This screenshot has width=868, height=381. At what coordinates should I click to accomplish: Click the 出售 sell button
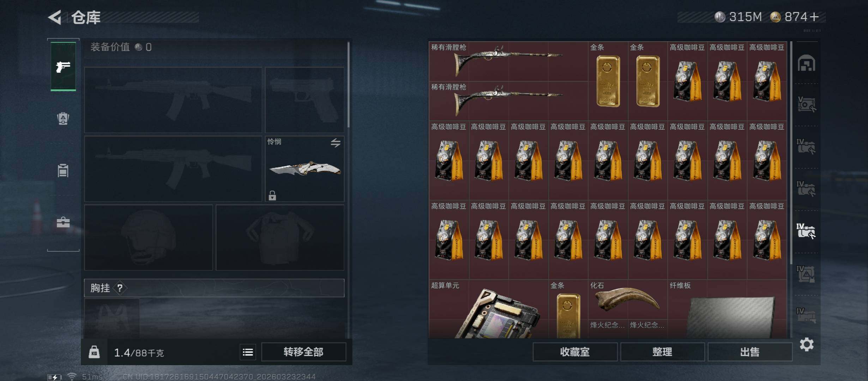click(750, 352)
